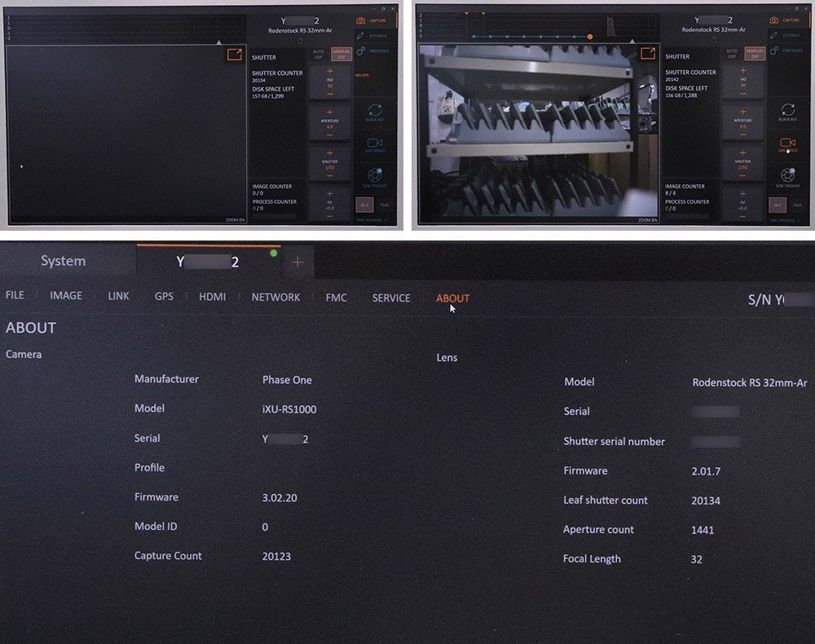The width and height of the screenshot is (815, 644).
Task: Click histogram triangle marker in live-image window
Action: coord(632,41)
